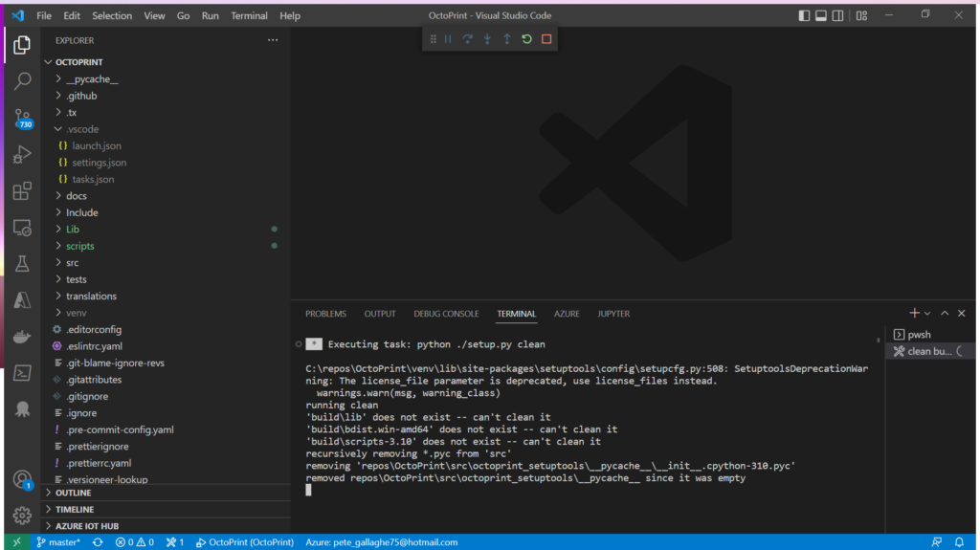Open the Selection menu
980x550 pixels.
click(x=112, y=15)
